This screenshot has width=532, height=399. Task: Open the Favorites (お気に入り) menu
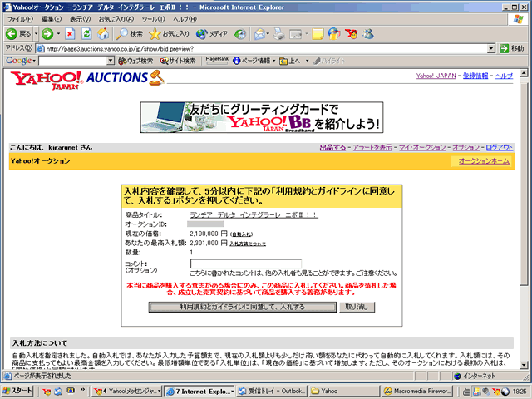(116, 19)
